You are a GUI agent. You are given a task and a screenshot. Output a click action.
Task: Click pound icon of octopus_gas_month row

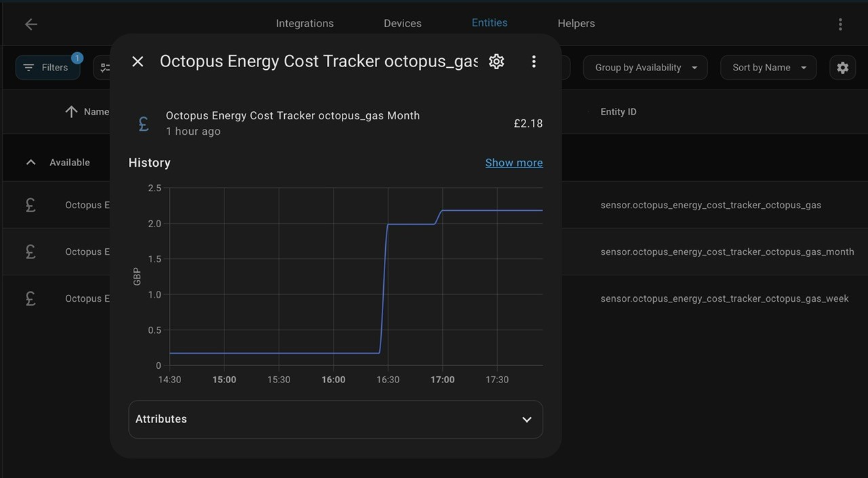[x=31, y=252]
